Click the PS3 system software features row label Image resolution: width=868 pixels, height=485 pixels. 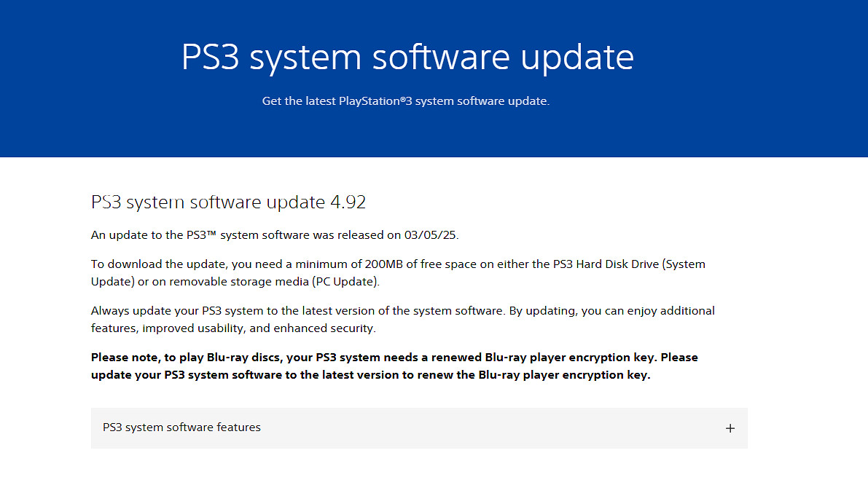click(182, 427)
